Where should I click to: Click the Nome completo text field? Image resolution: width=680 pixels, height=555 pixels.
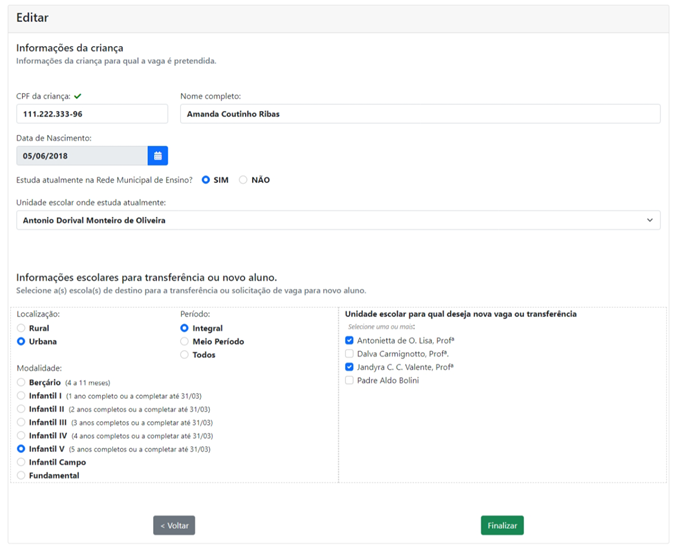(x=420, y=114)
